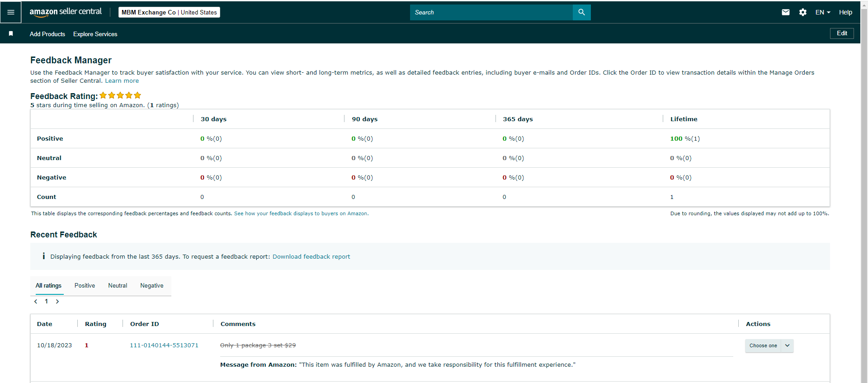Click the Lifetime count value 1
868x383 pixels.
point(672,197)
